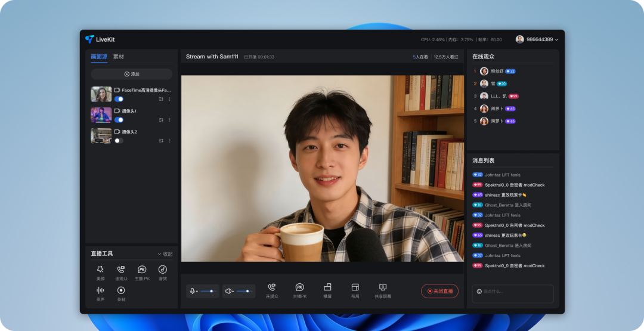Click the 帧率: 60.00 frame rate stat

pyautogui.click(x=489, y=40)
